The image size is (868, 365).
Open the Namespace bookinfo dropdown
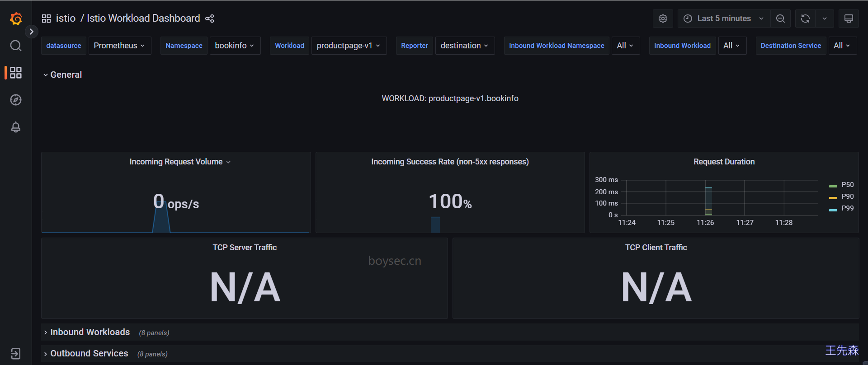coord(235,46)
